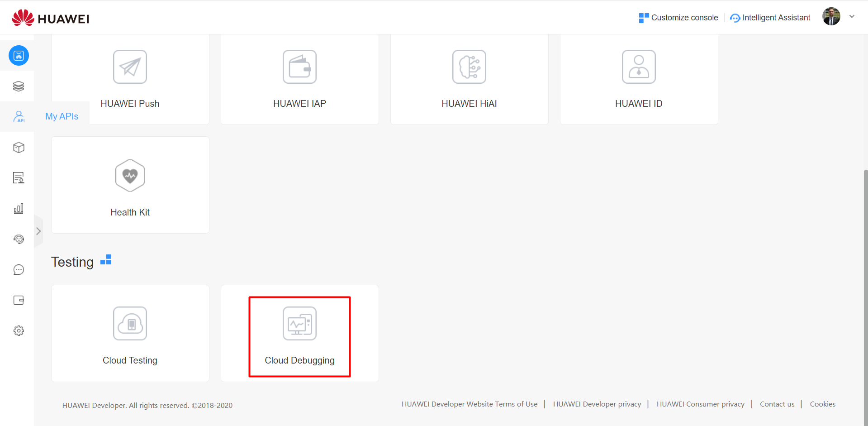
Task: Click the Customize console squares icon
Action: [x=644, y=18]
